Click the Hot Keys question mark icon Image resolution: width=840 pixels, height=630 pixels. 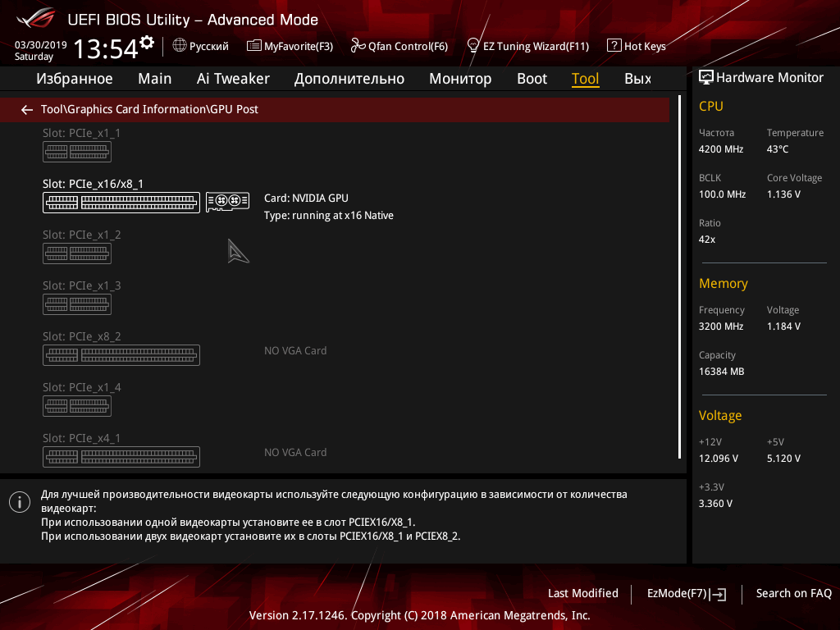coord(614,46)
